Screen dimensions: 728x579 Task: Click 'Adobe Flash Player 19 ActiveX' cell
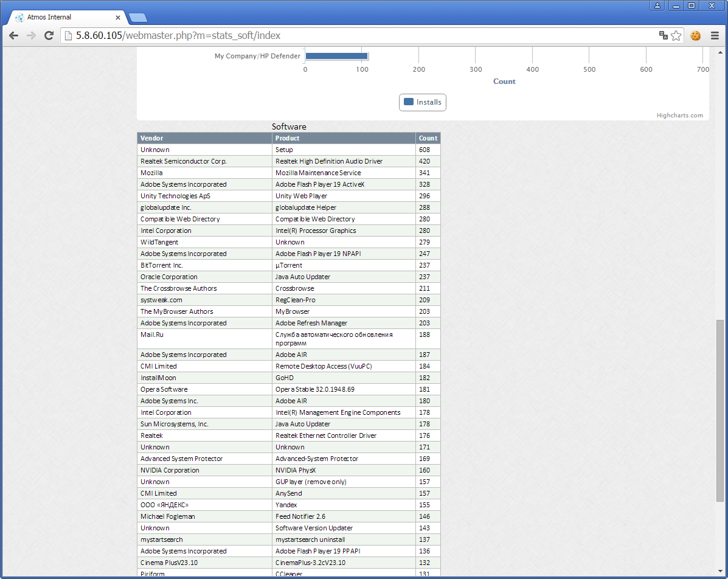click(344, 184)
